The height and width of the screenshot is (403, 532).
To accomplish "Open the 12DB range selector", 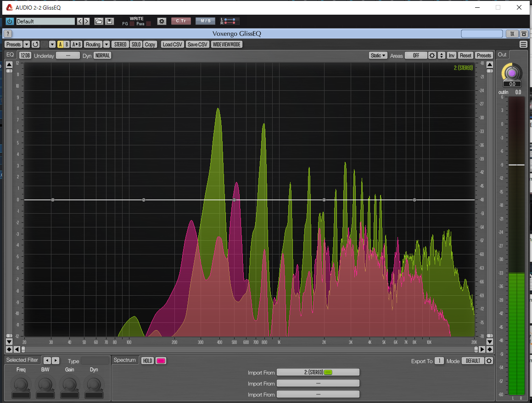I will coord(25,55).
